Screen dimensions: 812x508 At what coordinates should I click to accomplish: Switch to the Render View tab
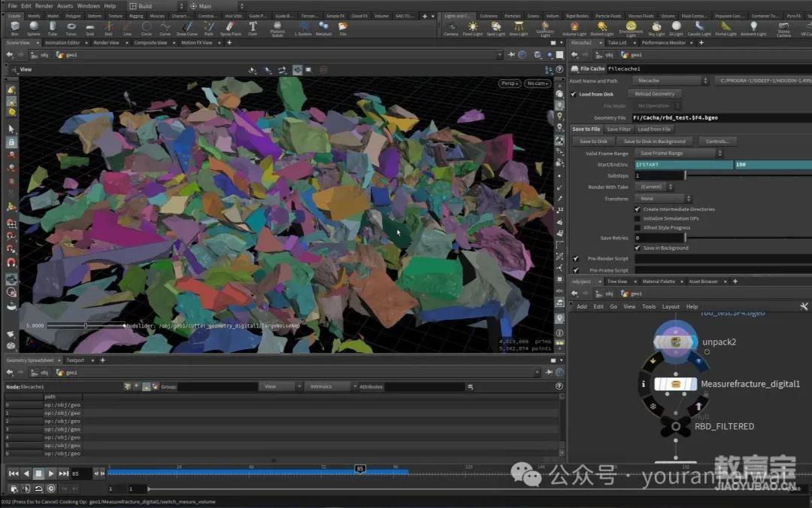(106, 42)
